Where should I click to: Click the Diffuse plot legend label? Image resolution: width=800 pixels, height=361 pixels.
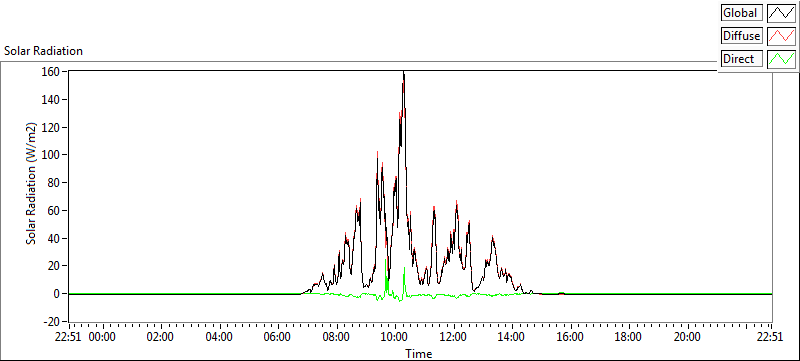742,36
